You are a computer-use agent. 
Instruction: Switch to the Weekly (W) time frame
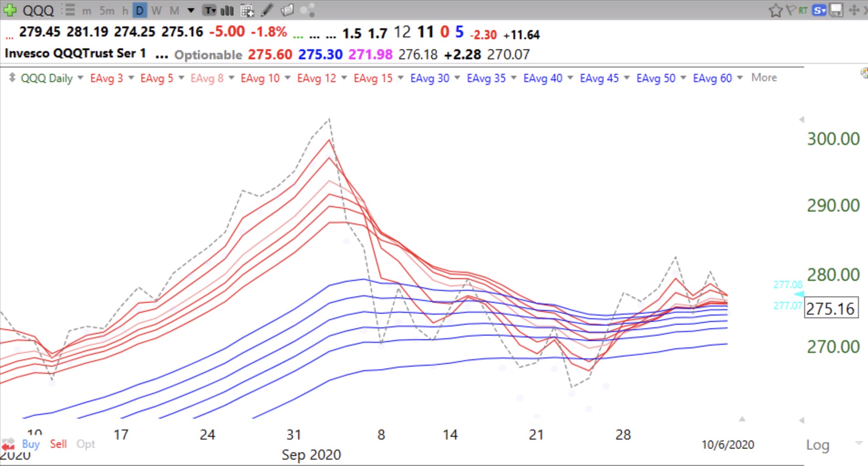point(156,10)
